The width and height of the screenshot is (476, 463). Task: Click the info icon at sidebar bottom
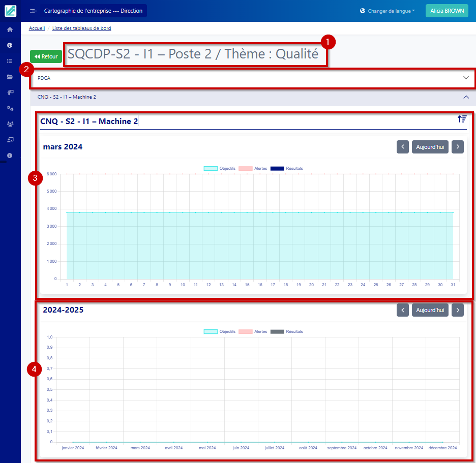pyautogui.click(x=10, y=155)
